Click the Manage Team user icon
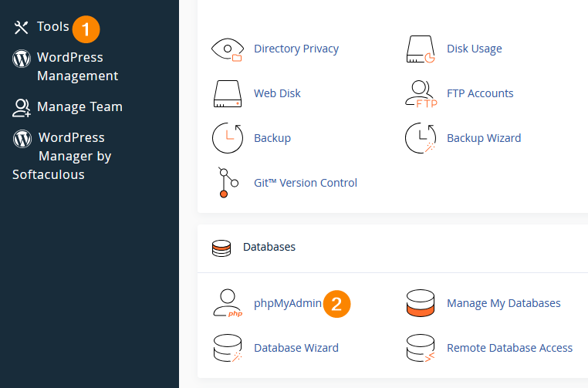The width and height of the screenshot is (588, 388). 22,108
